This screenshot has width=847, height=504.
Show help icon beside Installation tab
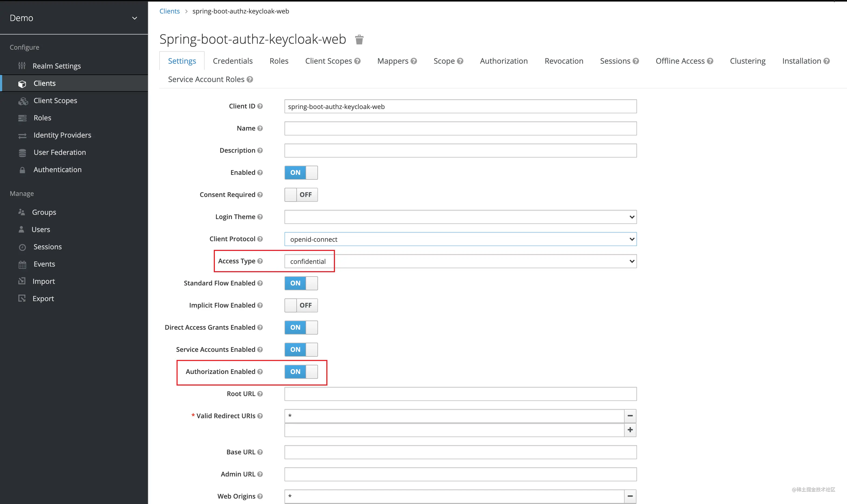pyautogui.click(x=826, y=61)
